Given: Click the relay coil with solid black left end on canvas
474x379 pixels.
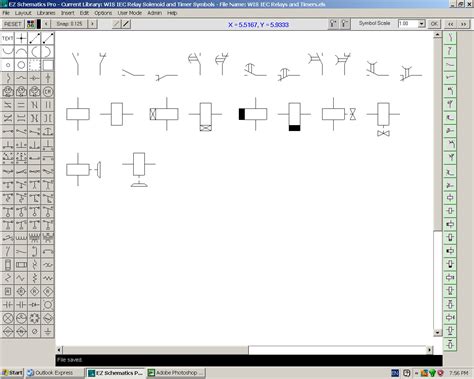Looking at the screenshot, I should click(x=253, y=114).
